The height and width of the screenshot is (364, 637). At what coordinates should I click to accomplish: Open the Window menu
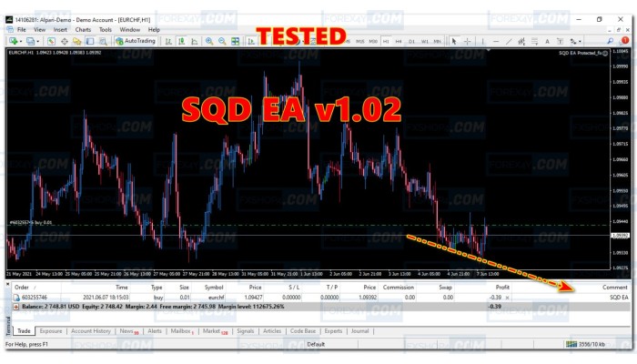[x=129, y=30]
